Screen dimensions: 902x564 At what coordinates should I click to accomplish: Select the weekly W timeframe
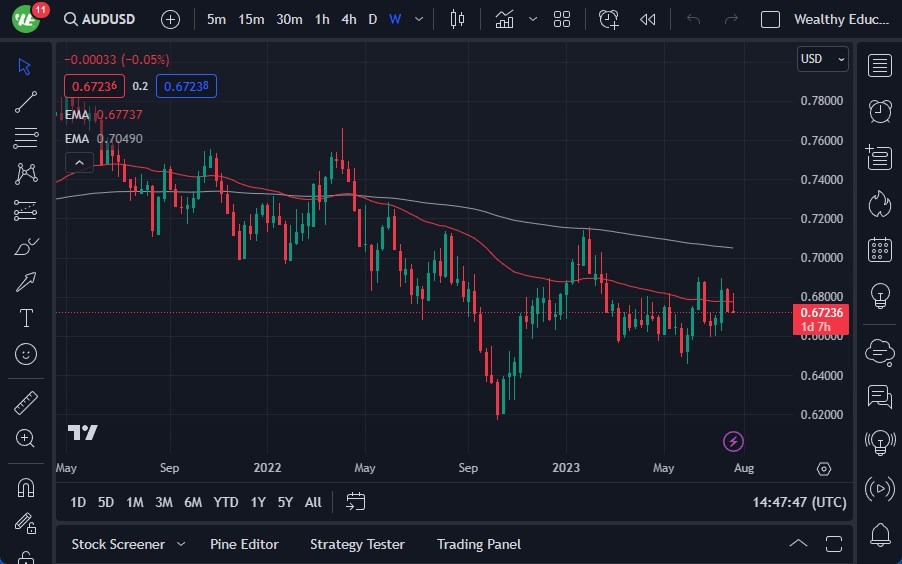click(x=395, y=19)
